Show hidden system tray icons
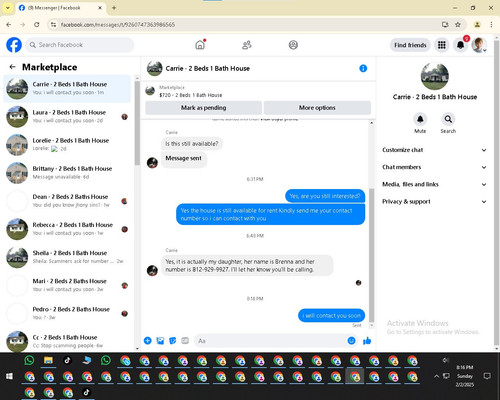This screenshot has width=500, height=400. point(436,376)
